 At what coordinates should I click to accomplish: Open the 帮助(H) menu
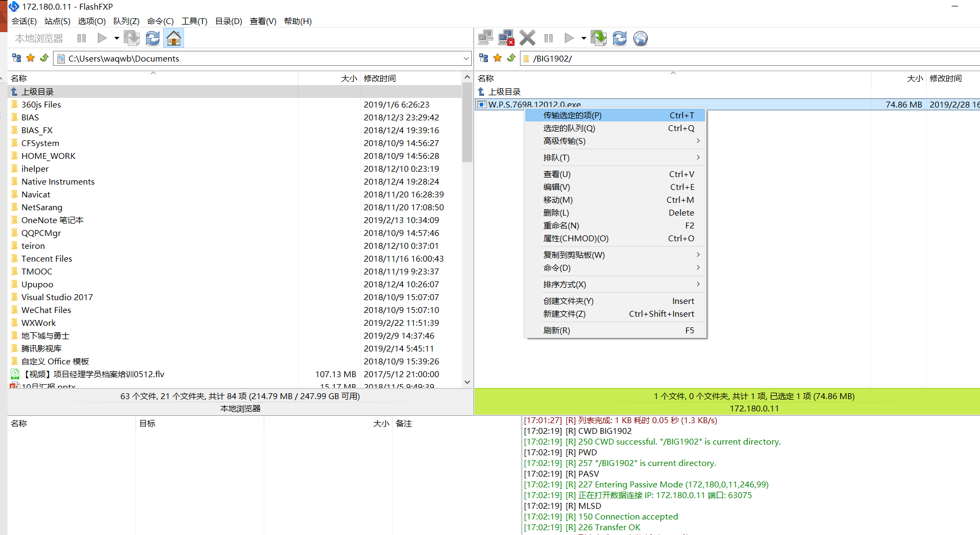point(297,21)
